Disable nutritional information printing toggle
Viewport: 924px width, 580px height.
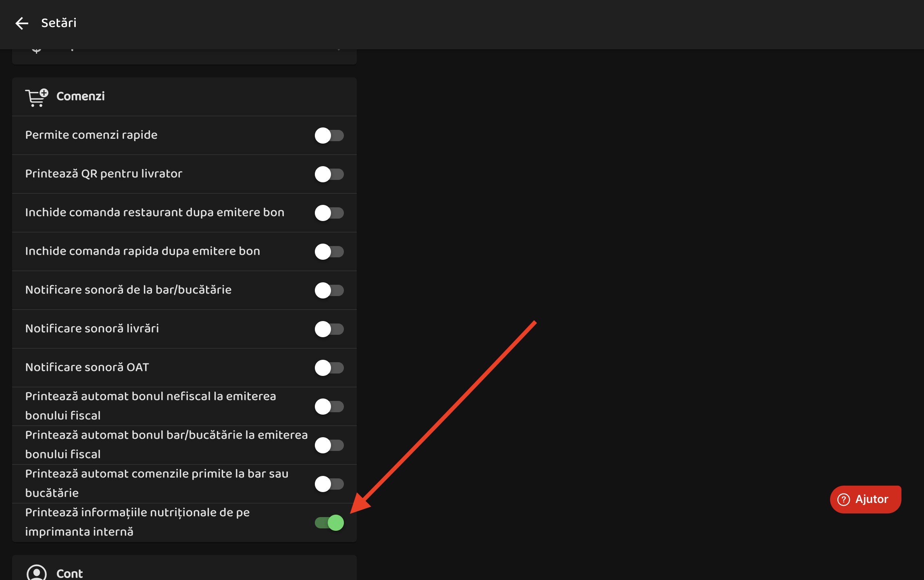(x=329, y=523)
